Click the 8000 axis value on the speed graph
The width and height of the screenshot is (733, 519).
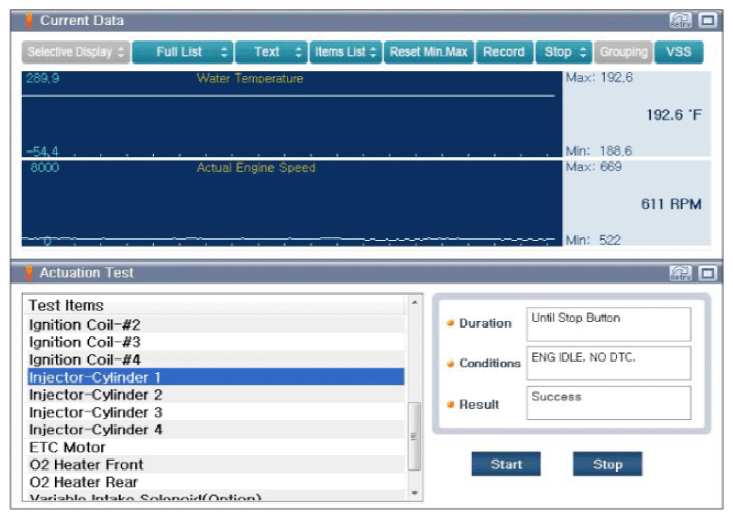tap(45, 167)
